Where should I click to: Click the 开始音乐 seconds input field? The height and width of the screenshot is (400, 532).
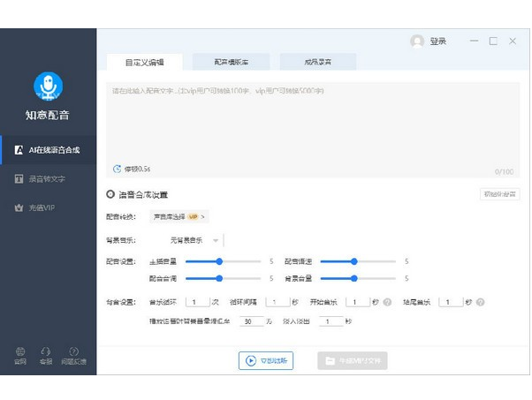tap(358, 302)
